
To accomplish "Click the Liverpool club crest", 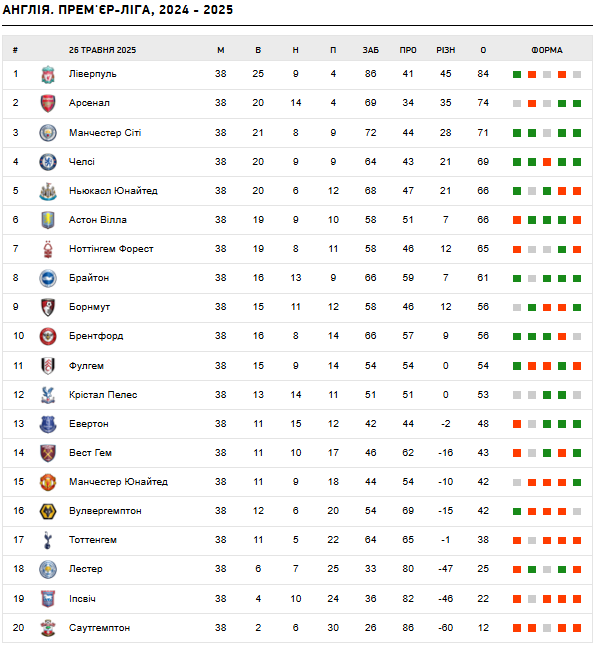I will (x=48, y=75).
